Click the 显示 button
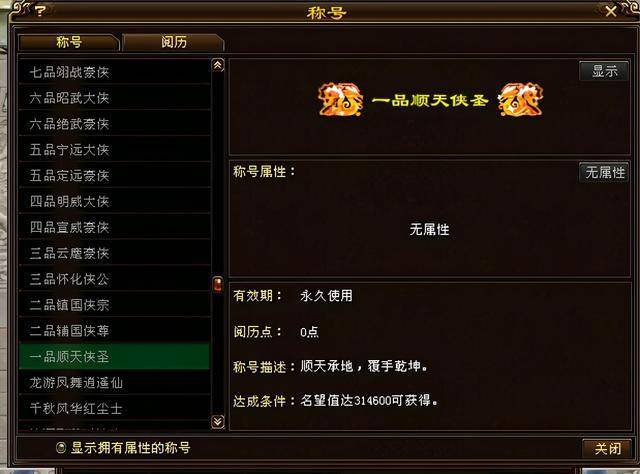Image resolution: width=640 pixels, height=474 pixels. point(604,71)
